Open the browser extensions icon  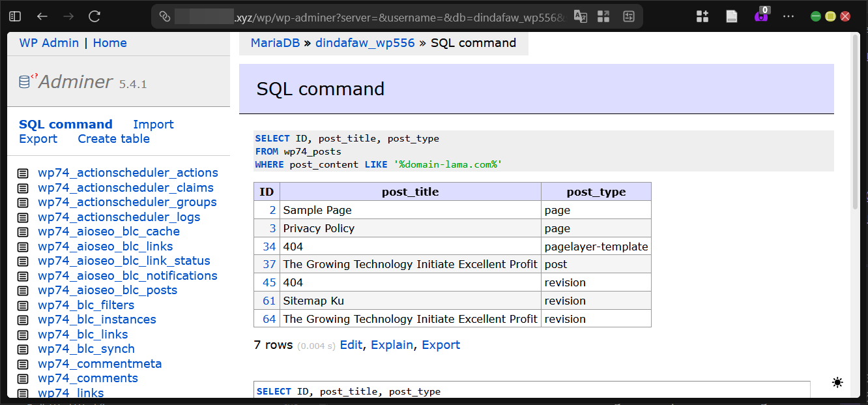coord(702,16)
